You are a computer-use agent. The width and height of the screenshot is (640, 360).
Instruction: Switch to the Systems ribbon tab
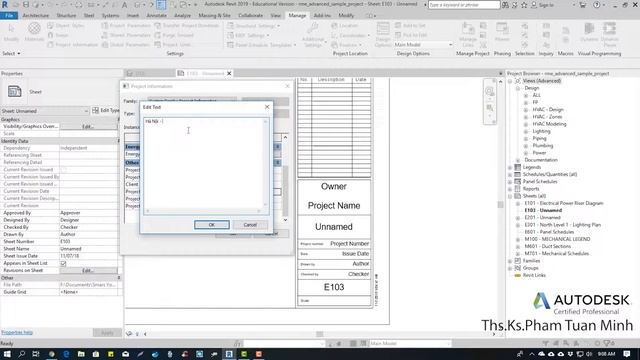tap(110, 16)
